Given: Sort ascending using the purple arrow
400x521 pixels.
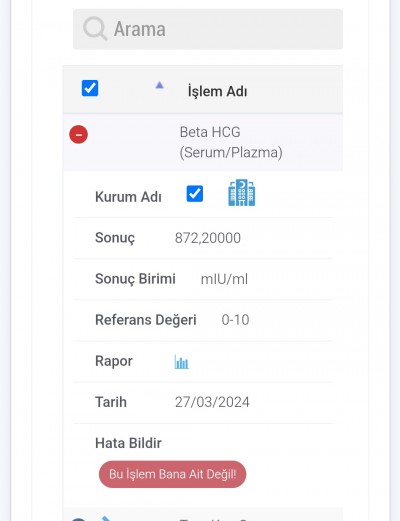Looking at the screenshot, I should [160, 85].
